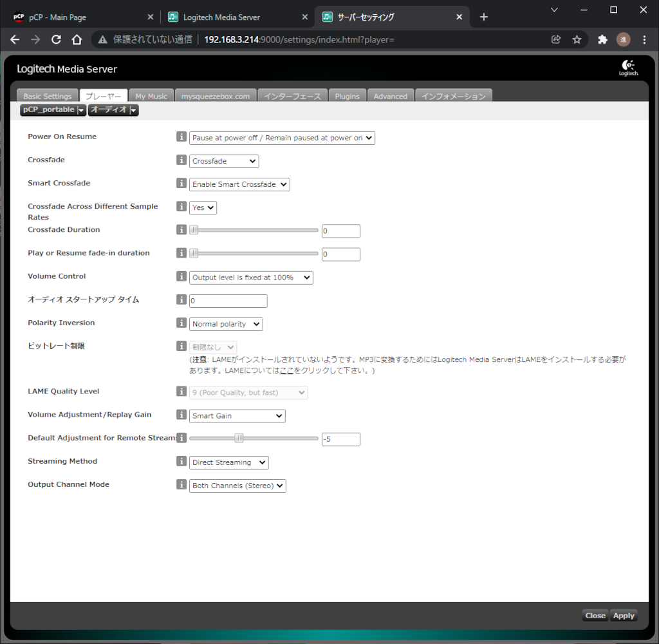Open info icon for Play or Resume fade-in duration
The height and width of the screenshot is (644, 659).
click(181, 253)
